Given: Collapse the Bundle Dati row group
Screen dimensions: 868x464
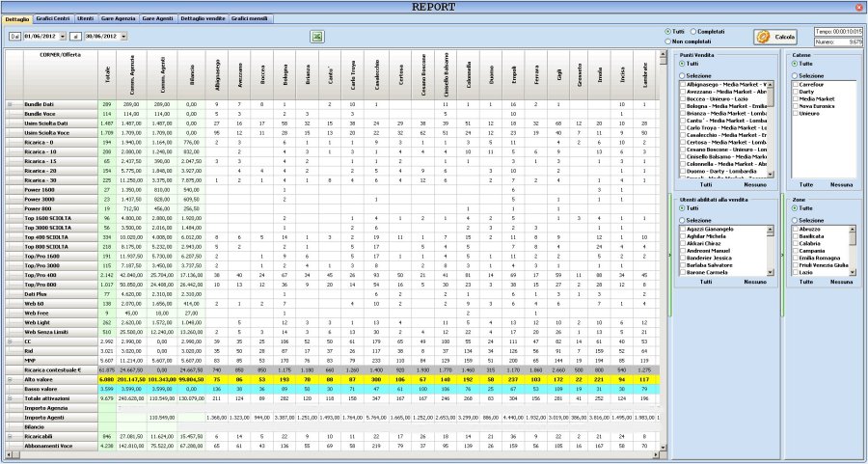Looking at the screenshot, I should click(x=10, y=103).
